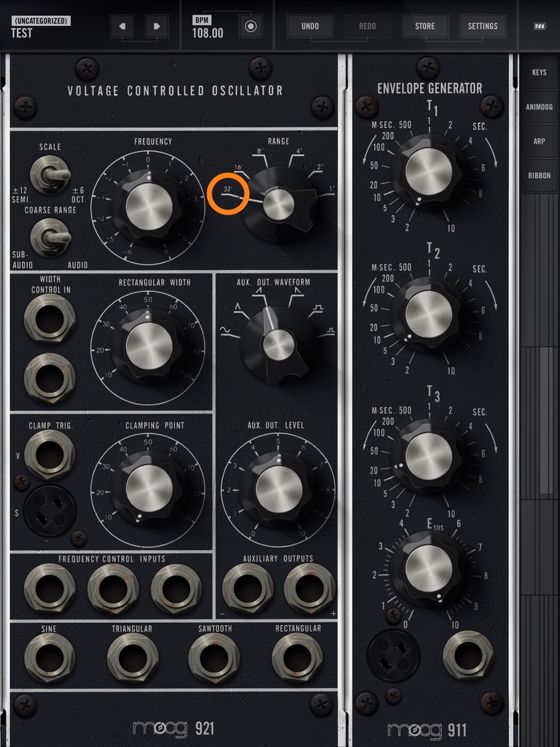This screenshot has height=747, width=560.
Task: Set Range selector to 8'
Action: (261, 152)
